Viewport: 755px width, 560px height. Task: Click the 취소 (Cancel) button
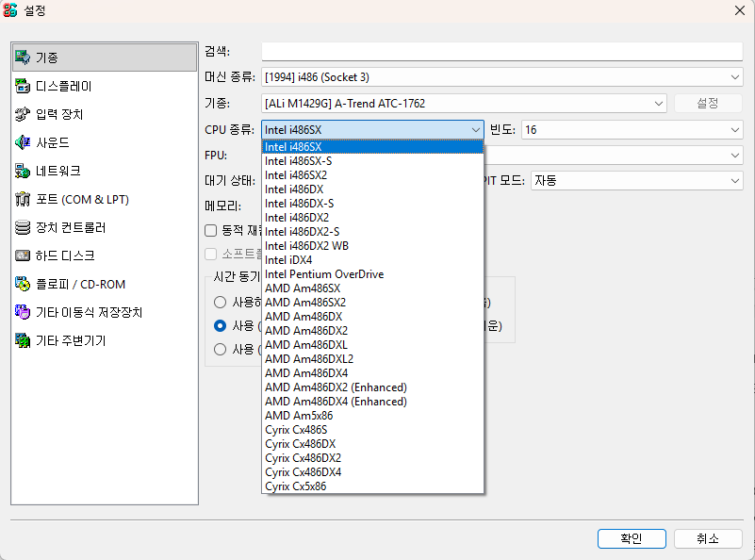click(x=708, y=538)
